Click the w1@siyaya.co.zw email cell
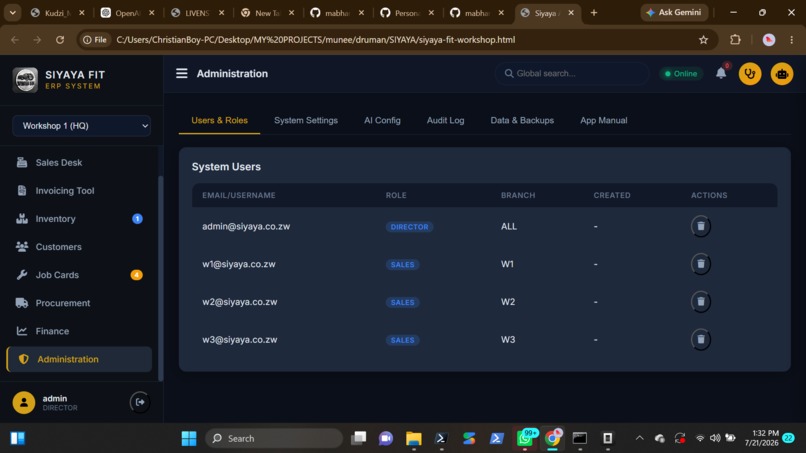 click(239, 264)
